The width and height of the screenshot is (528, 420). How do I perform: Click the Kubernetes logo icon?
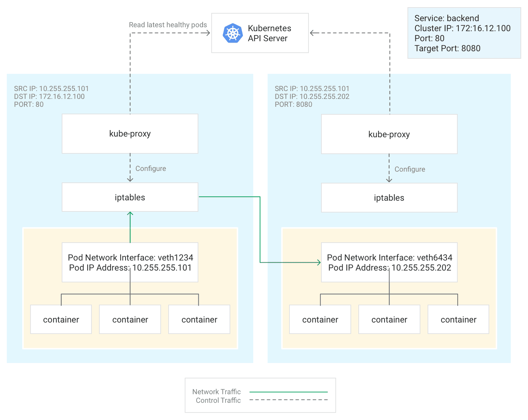point(232,33)
